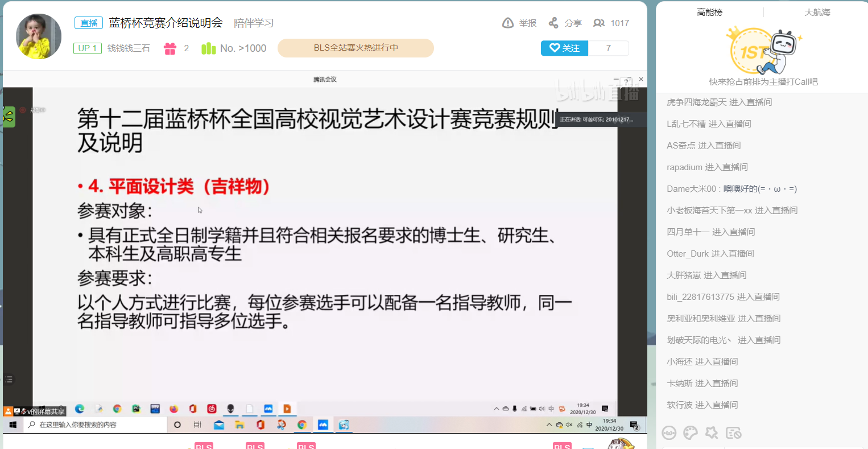Screen dimensions: 868x449
Task: Open the block-list settings icon
Action: tap(733, 433)
